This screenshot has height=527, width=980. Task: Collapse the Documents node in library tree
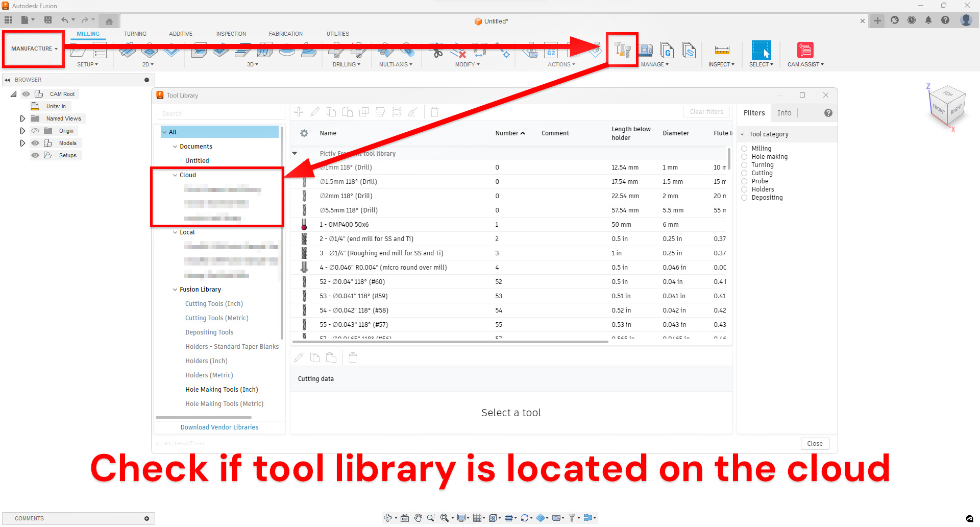175,147
